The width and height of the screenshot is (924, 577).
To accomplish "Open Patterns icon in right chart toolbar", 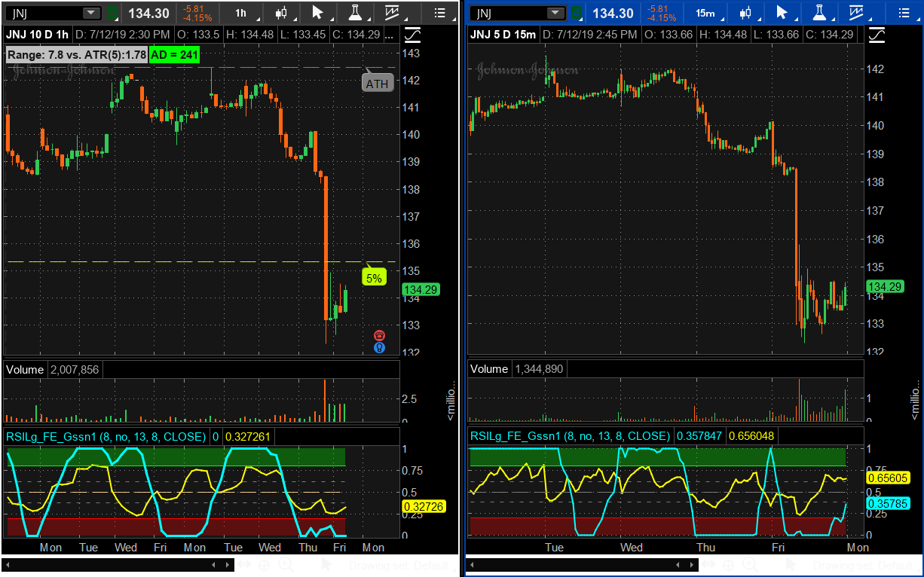I will [x=856, y=13].
